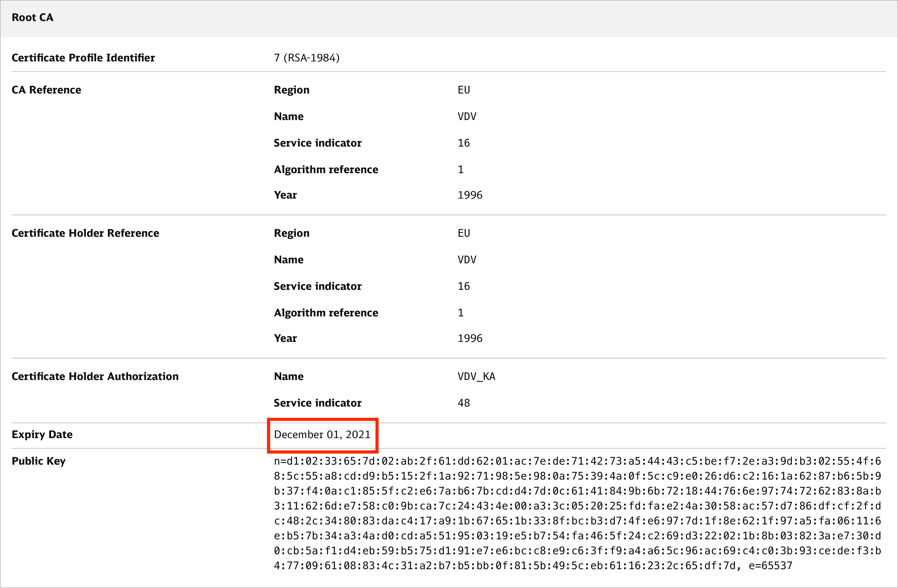Viewport: 898px width, 588px height.
Task: Click the Certificate Holder Authorization label
Action: [95, 376]
